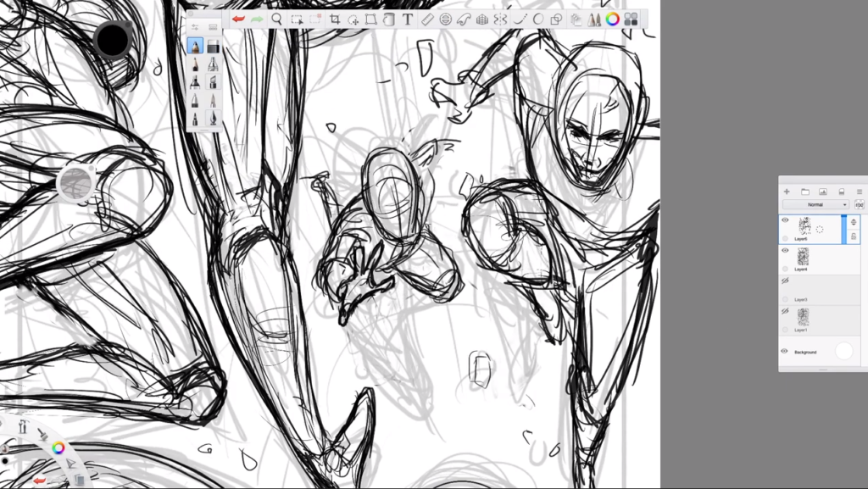
Task: Open tools in the corner lagoon
Action: point(23,426)
